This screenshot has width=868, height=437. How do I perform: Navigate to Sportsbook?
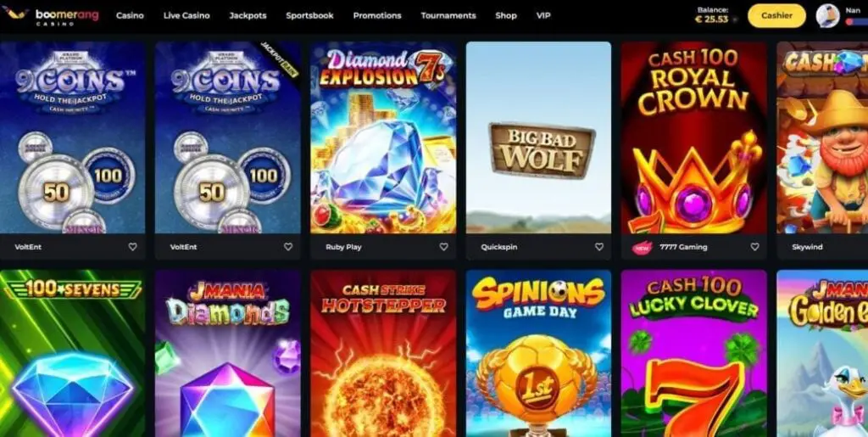[x=309, y=15]
